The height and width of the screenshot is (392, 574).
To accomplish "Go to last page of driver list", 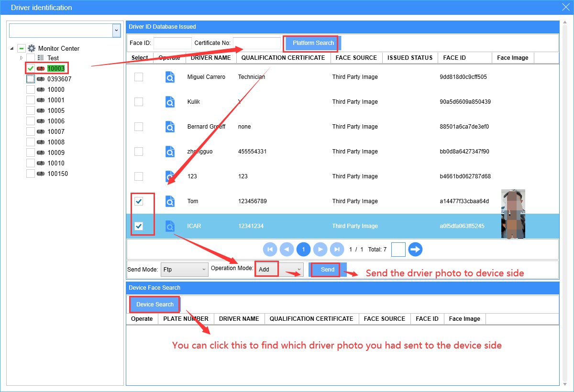I will click(337, 249).
